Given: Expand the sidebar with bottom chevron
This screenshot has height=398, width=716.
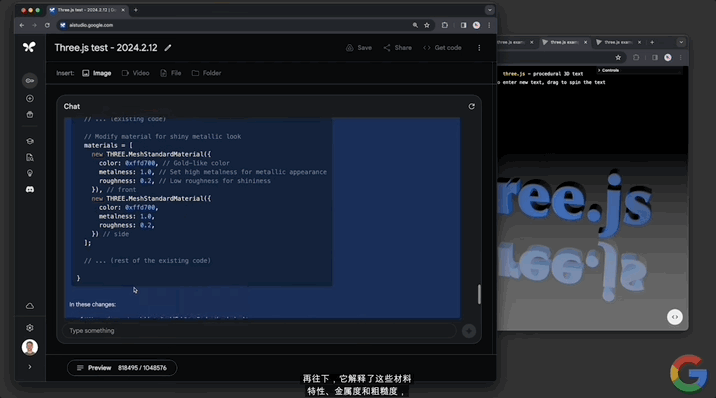Looking at the screenshot, I should click(x=30, y=367).
